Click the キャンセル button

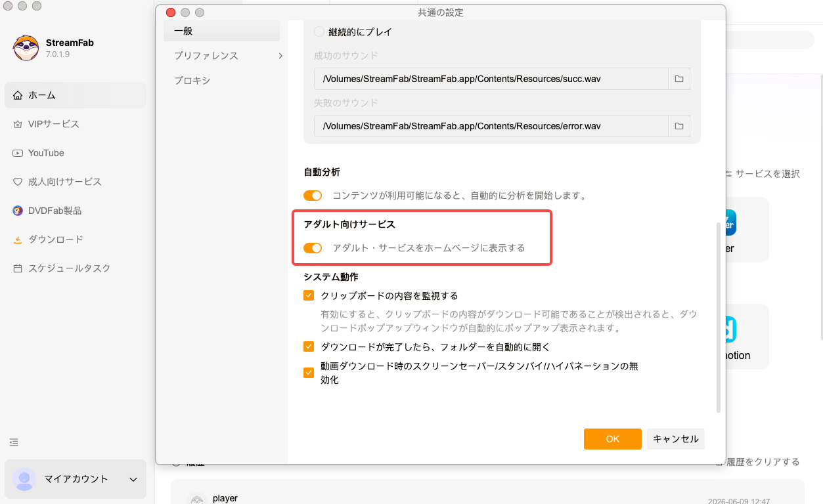[676, 439]
